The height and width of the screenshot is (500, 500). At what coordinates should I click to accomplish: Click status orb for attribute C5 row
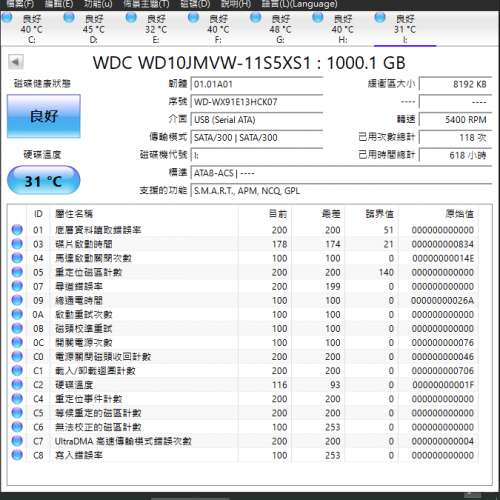point(17,413)
